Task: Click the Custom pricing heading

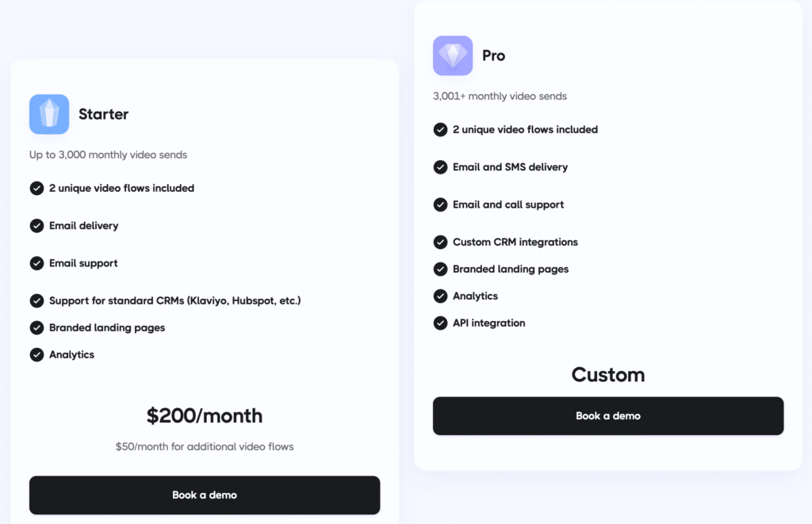Action: click(608, 374)
